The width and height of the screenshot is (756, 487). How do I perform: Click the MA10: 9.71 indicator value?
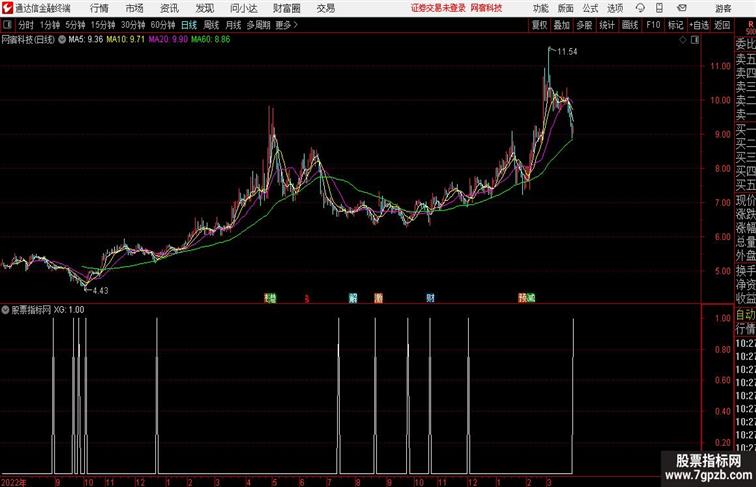[x=125, y=40]
